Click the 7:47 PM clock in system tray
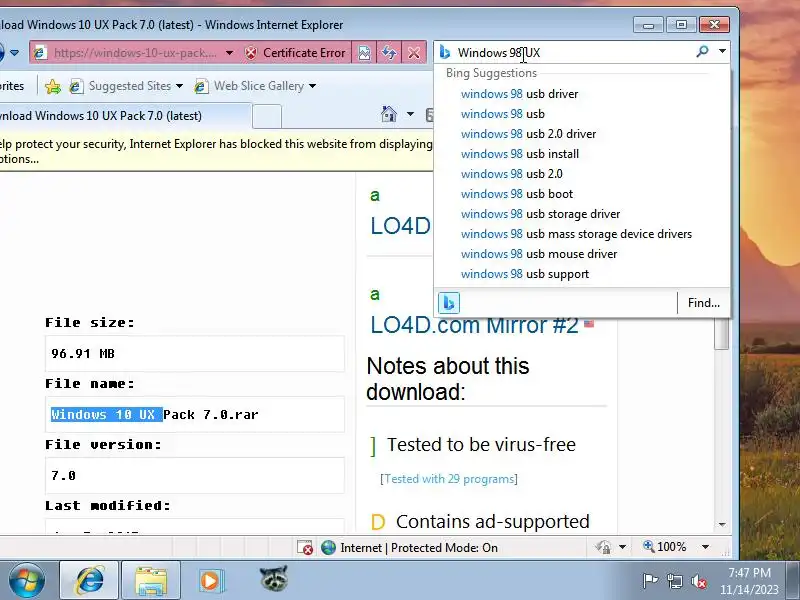 (x=749, y=572)
